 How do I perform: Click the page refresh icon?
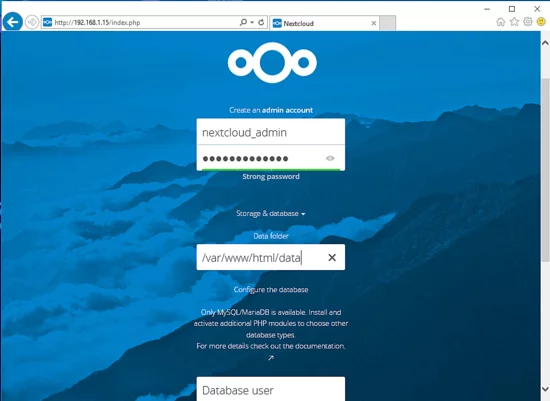click(261, 22)
